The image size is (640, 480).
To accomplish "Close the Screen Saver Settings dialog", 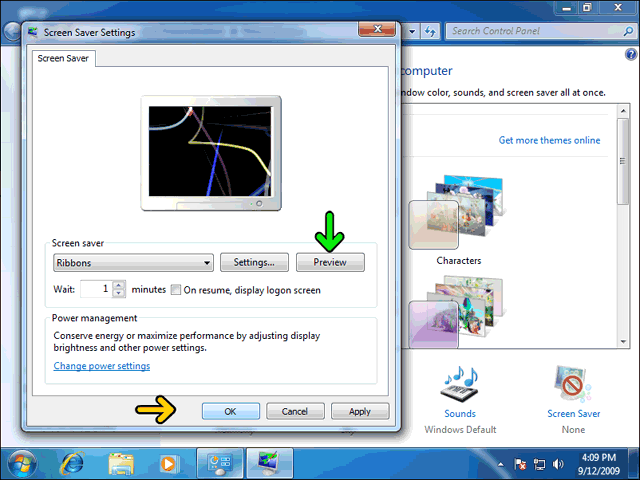I will (x=378, y=29).
